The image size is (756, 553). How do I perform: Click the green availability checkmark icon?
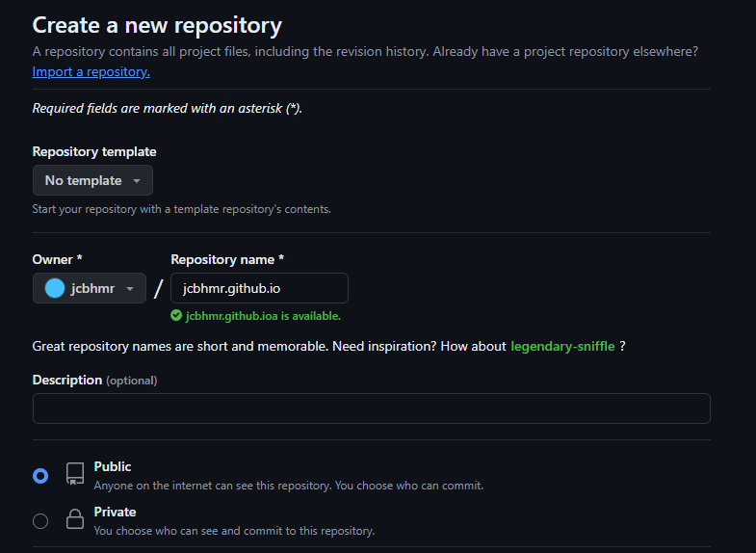(x=176, y=315)
